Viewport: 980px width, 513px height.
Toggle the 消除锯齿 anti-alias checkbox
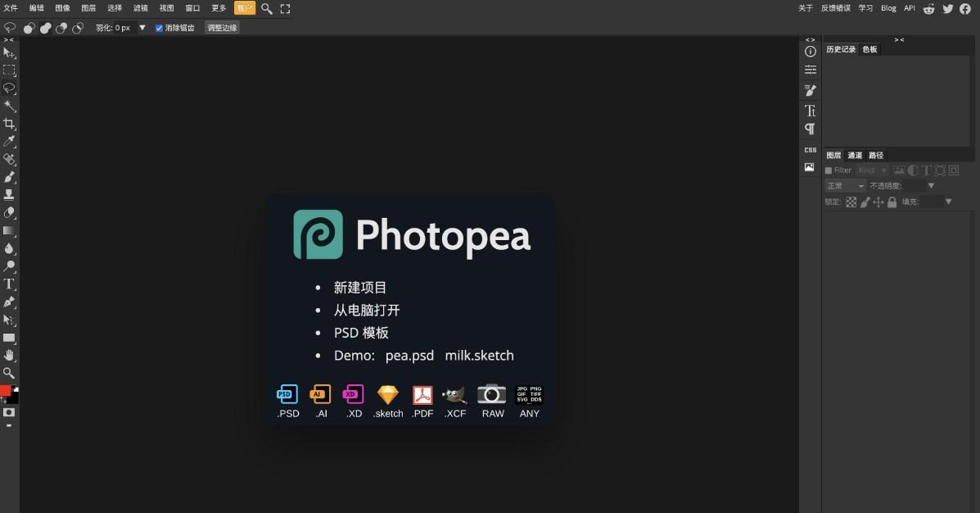point(160,28)
